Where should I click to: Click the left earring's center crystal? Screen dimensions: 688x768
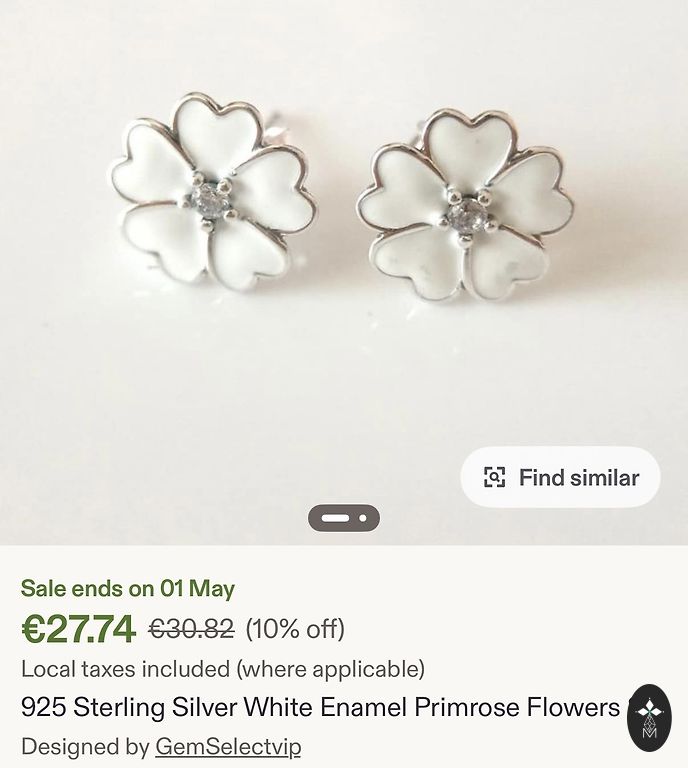(x=211, y=195)
